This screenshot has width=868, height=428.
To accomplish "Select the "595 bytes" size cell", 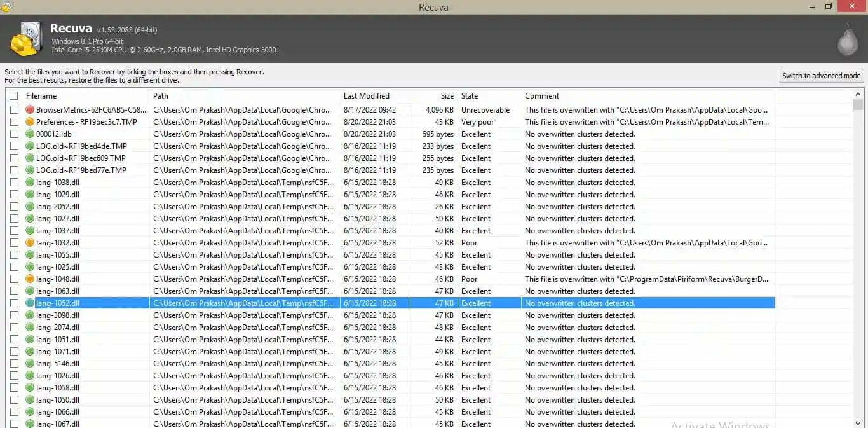I will (x=438, y=134).
